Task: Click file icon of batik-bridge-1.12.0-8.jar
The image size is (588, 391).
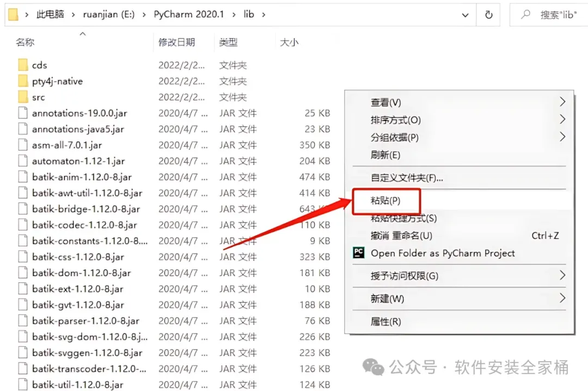Action: pos(23,209)
